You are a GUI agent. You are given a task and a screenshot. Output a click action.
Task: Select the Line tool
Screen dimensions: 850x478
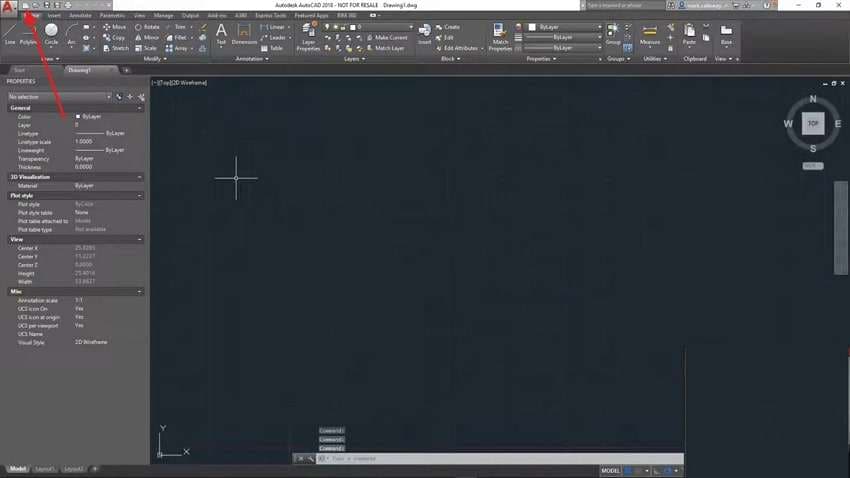coord(10,35)
